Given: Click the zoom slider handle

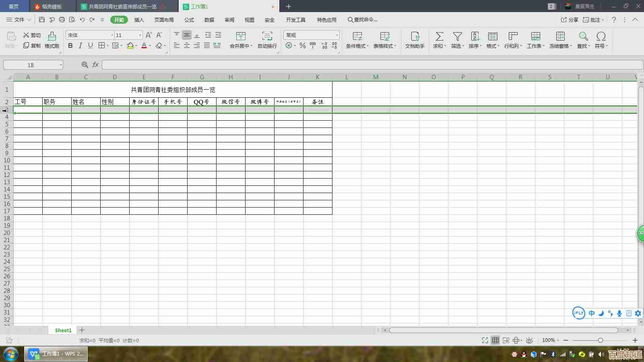Looking at the screenshot, I should (600, 340).
